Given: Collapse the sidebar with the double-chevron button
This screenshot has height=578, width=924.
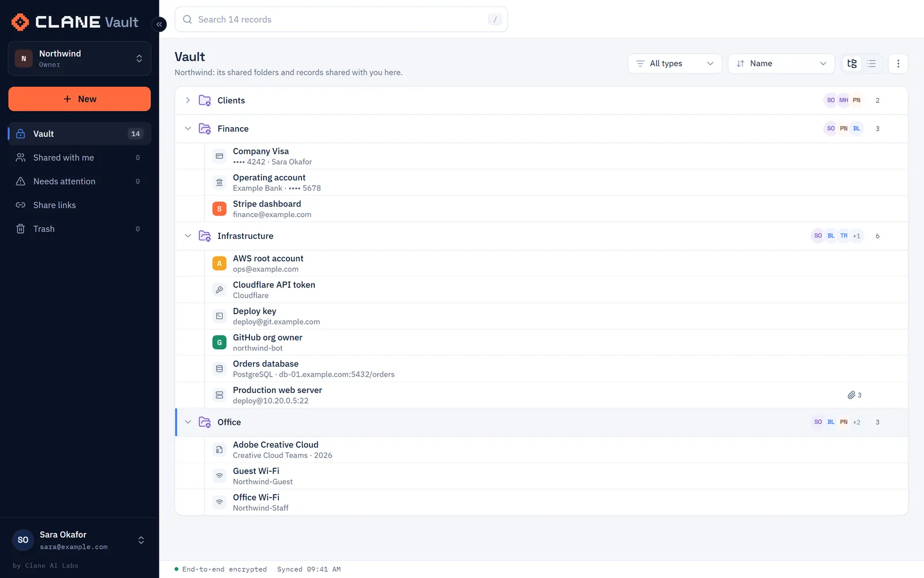Looking at the screenshot, I should coord(159,24).
